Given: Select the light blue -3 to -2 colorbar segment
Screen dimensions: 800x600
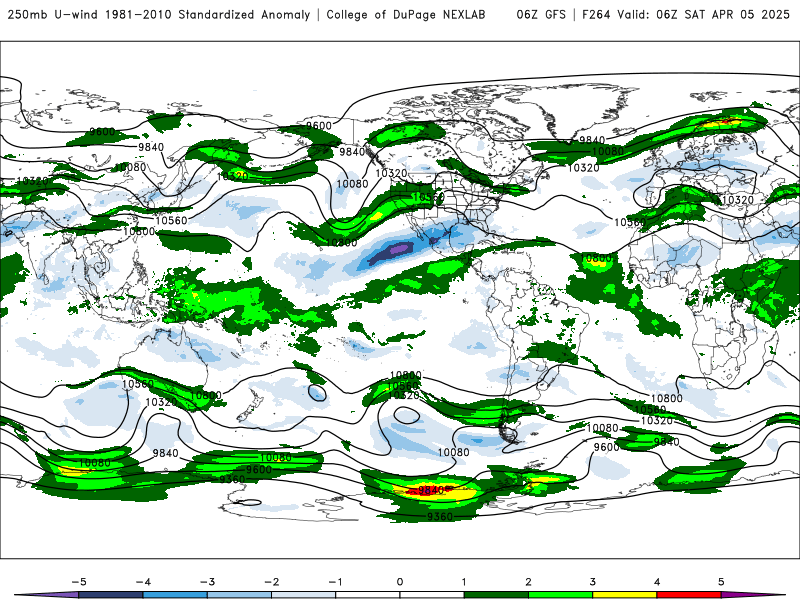Looking at the screenshot, I should click(x=239, y=595).
